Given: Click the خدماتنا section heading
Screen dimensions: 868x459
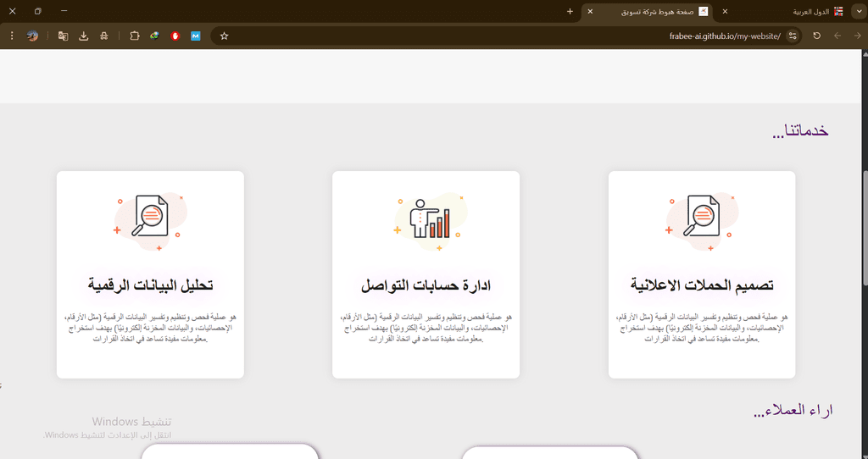Looking at the screenshot, I should (800, 131).
